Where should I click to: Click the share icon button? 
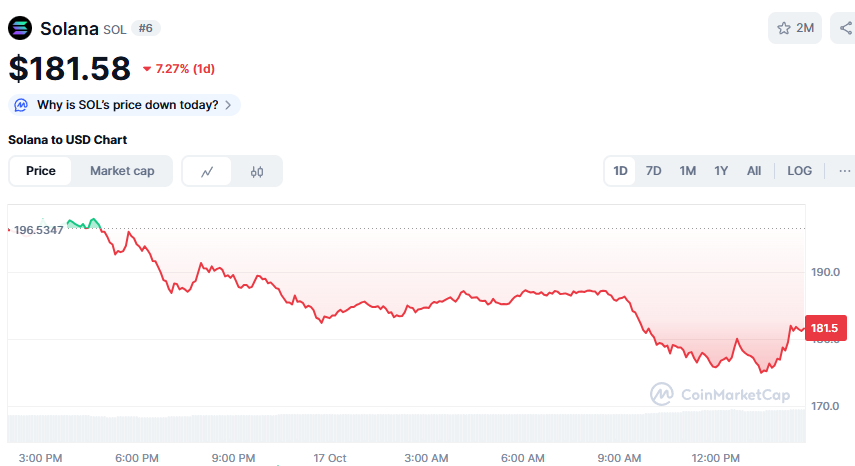pos(845,28)
